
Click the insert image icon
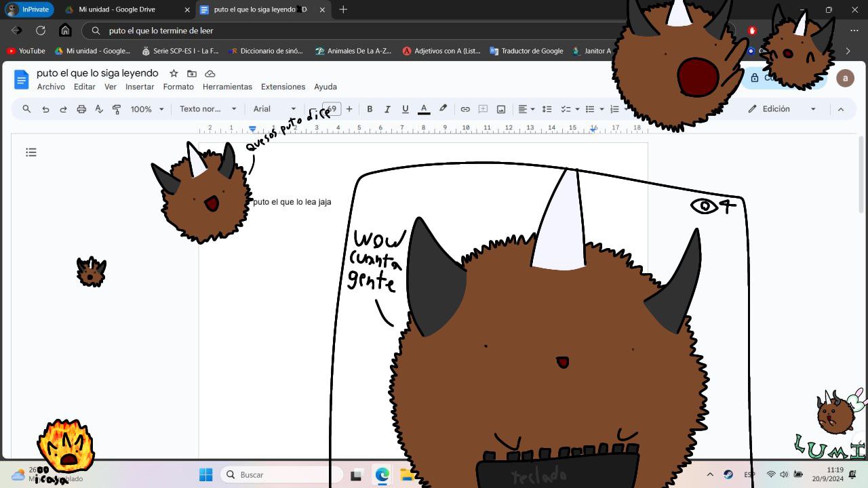[x=501, y=109]
